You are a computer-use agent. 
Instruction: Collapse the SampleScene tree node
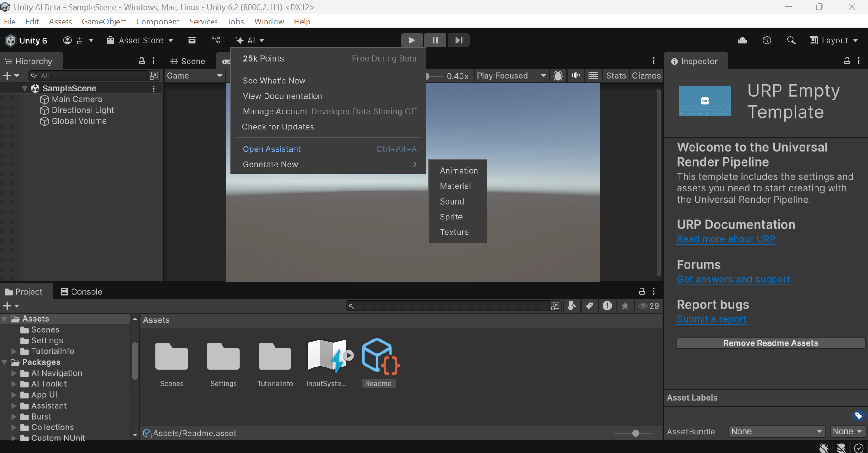tap(24, 89)
